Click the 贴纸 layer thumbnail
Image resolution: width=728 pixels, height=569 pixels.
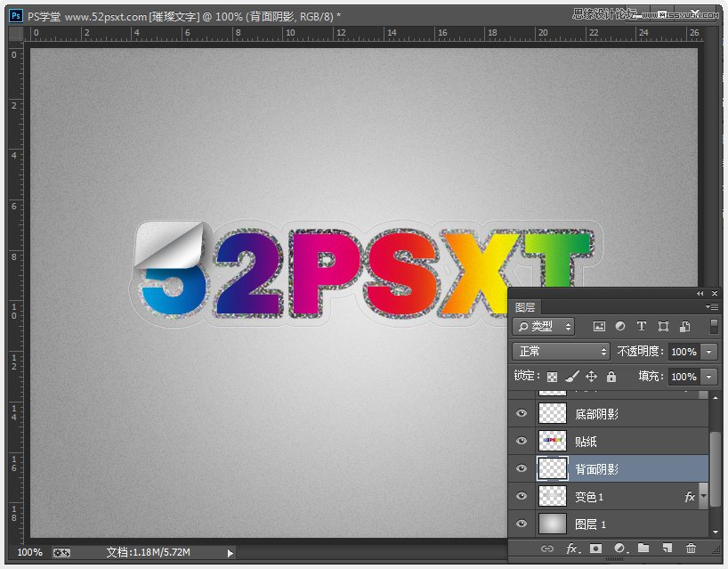click(x=553, y=441)
